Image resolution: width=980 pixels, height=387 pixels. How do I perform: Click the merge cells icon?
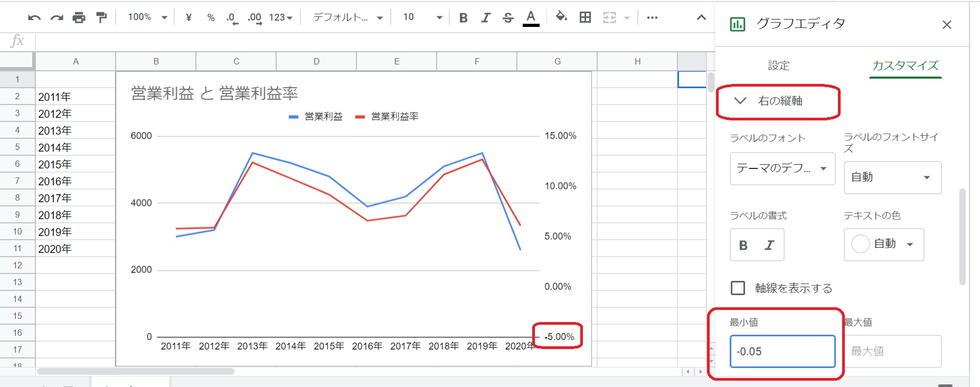click(x=609, y=17)
